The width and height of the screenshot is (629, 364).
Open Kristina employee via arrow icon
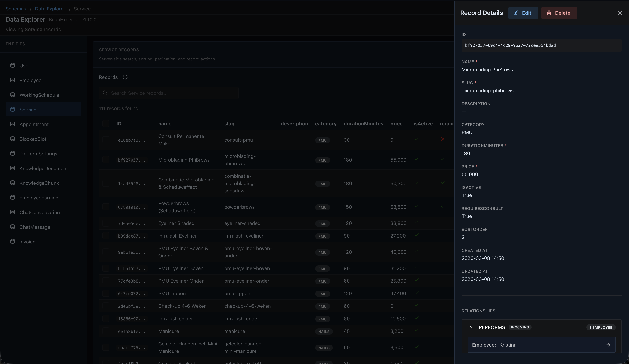click(608, 345)
